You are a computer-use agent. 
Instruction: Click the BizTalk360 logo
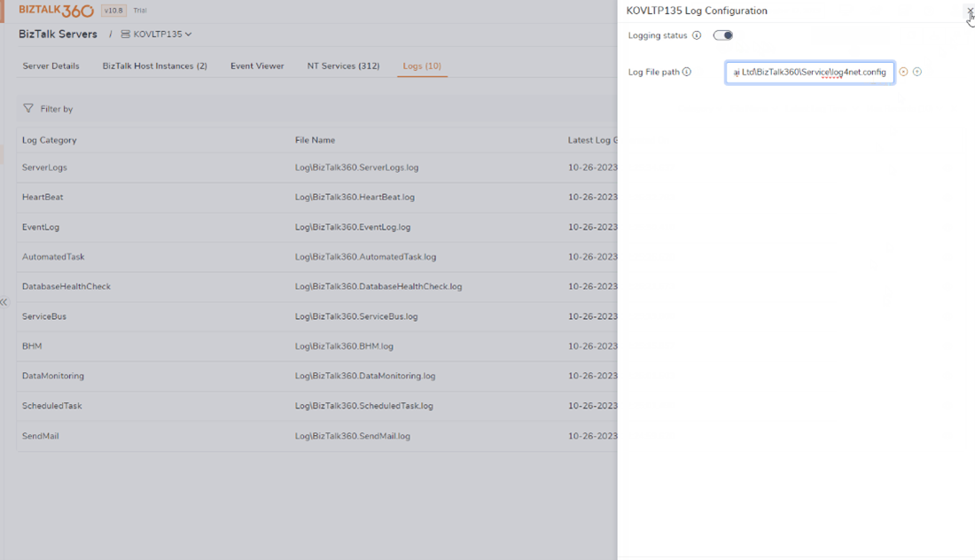pyautogui.click(x=55, y=10)
